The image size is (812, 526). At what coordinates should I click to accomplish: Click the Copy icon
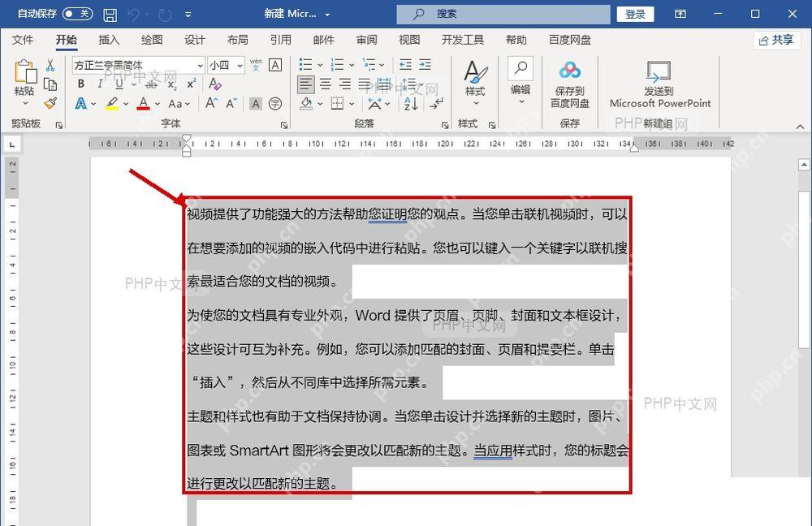pyautogui.click(x=50, y=84)
